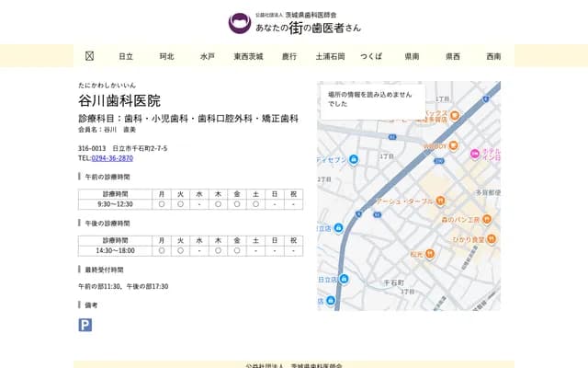
Task: Switch to 水戸 region tab
Action: [x=208, y=56]
